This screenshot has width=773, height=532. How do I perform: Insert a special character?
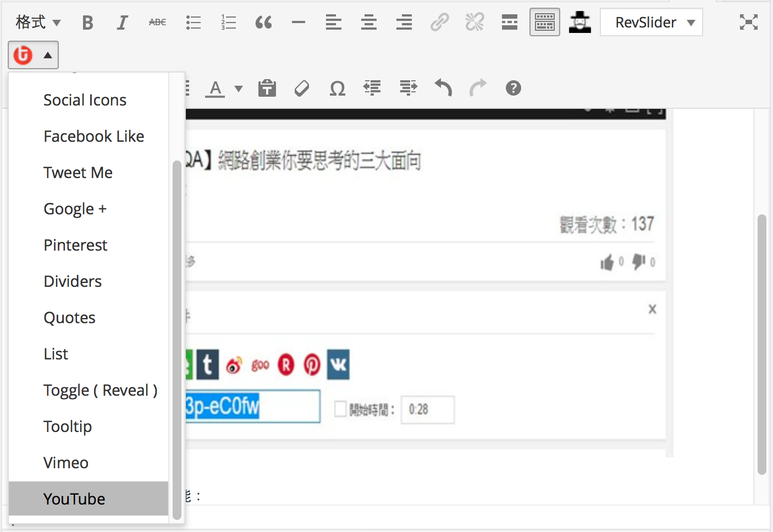coord(338,88)
